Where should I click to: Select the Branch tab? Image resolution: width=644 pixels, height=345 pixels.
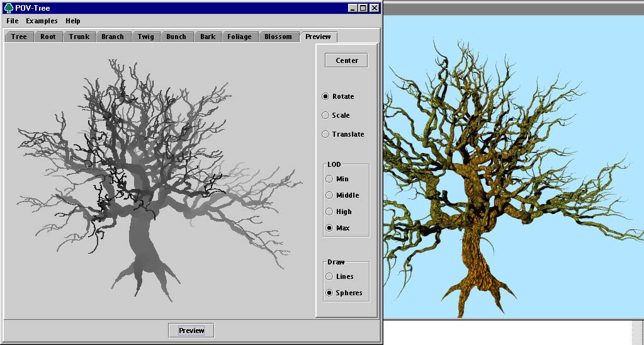[113, 37]
